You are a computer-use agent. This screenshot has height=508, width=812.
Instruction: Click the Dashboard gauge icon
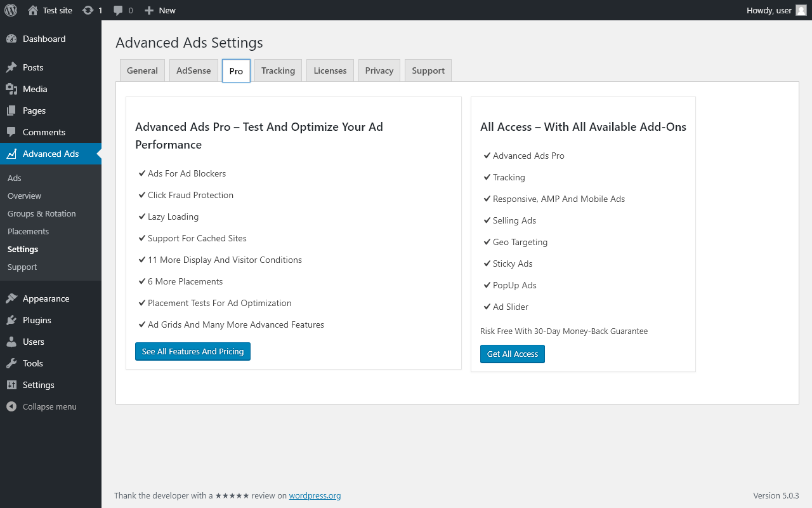(x=11, y=39)
